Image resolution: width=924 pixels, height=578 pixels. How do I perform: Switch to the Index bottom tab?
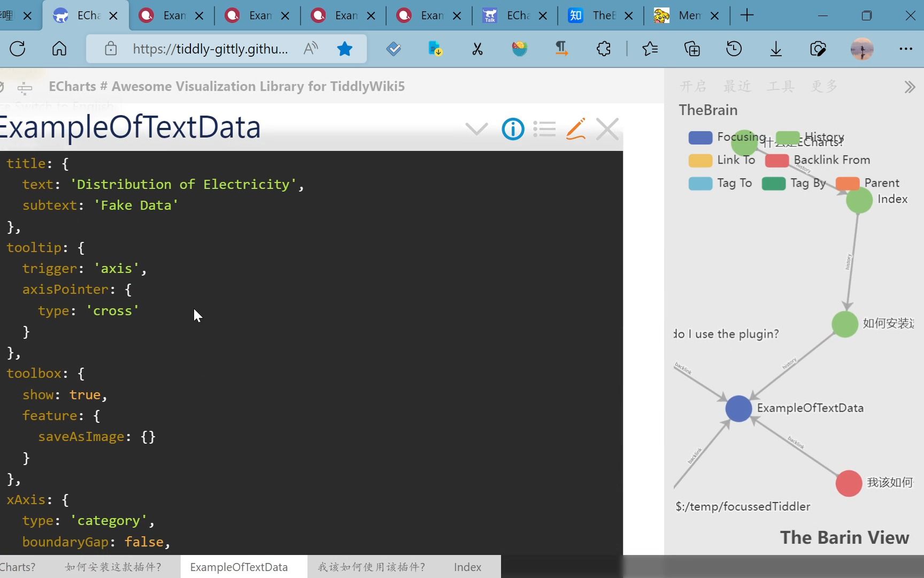[x=468, y=567]
